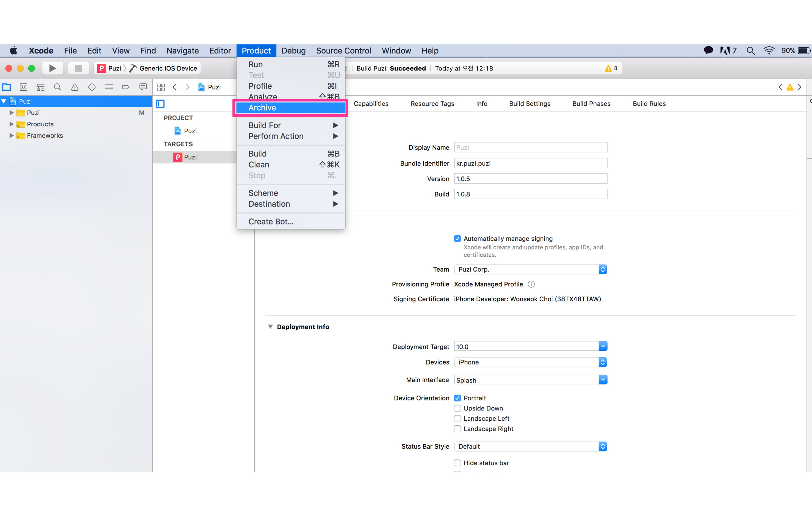Expand the Products folder
Image resolution: width=812 pixels, height=516 pixels.
(12, 124)
